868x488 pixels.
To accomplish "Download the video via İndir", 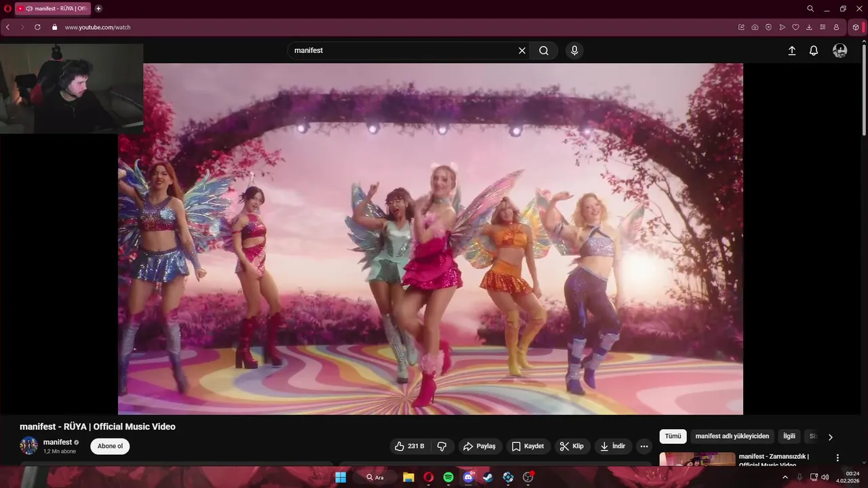I will (613, 446).
